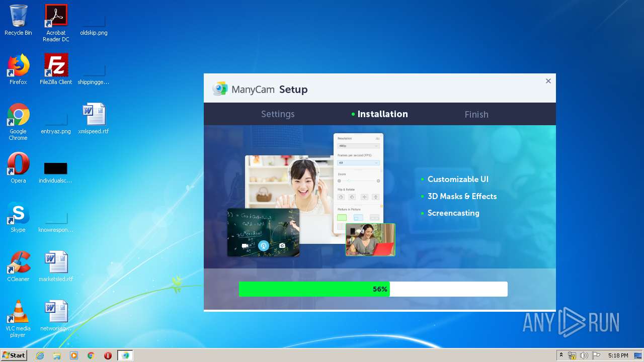Open the Action Center flag icon
644x362 pixels.
tap(596, 355)
